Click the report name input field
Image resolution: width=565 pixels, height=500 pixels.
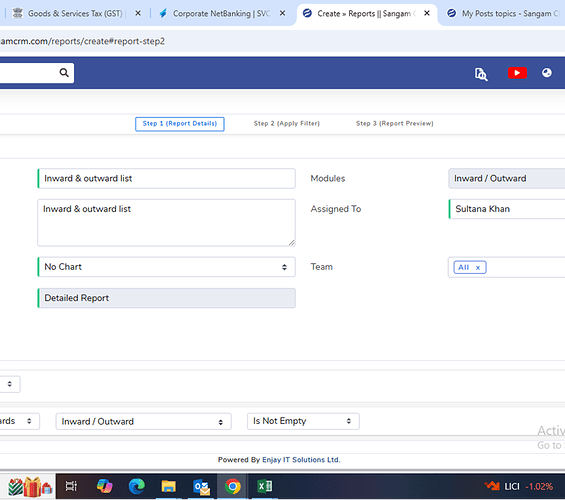click(166, 178)
